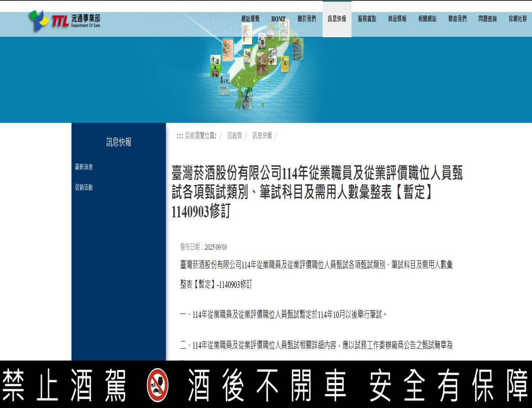This screenshot has width=532, height=408.
Task: Open 最新消息 in the sidebar
Action: 84,167
